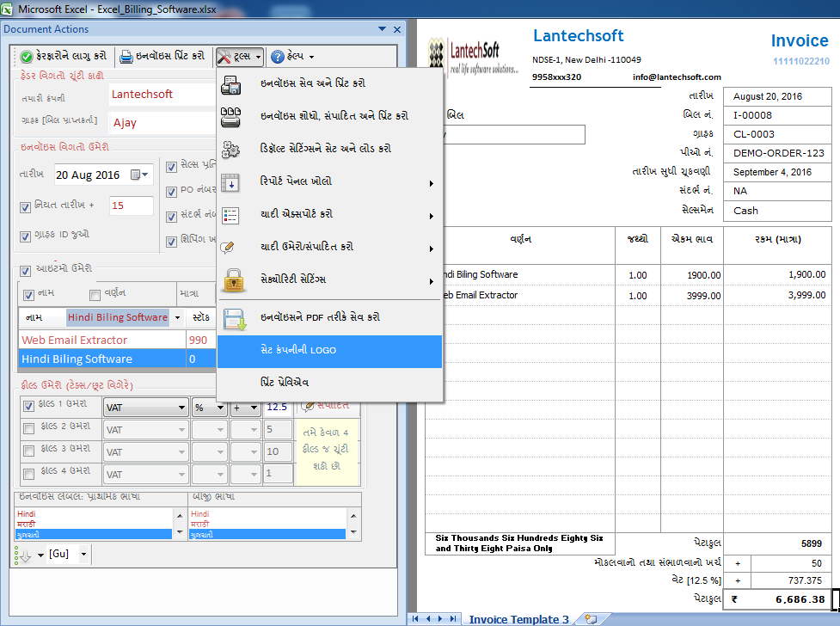840x626 pixels.
Task: Click the default settings gears icon
Action: pos(231,150)
